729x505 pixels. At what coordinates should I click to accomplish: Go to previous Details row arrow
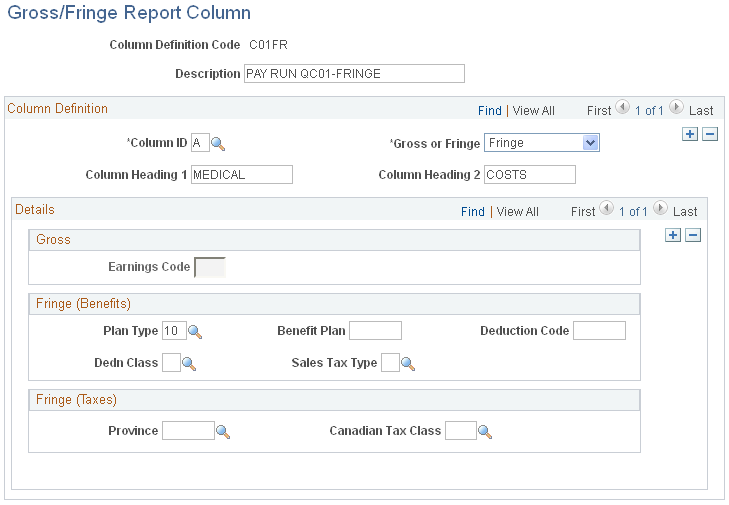(x=606, y=208)
